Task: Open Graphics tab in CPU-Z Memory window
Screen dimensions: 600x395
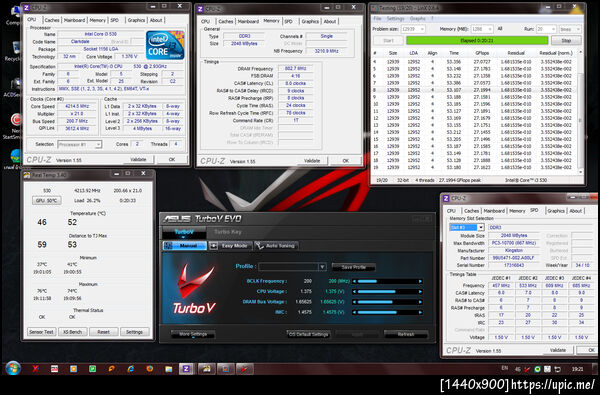Action: coord(310,21)
